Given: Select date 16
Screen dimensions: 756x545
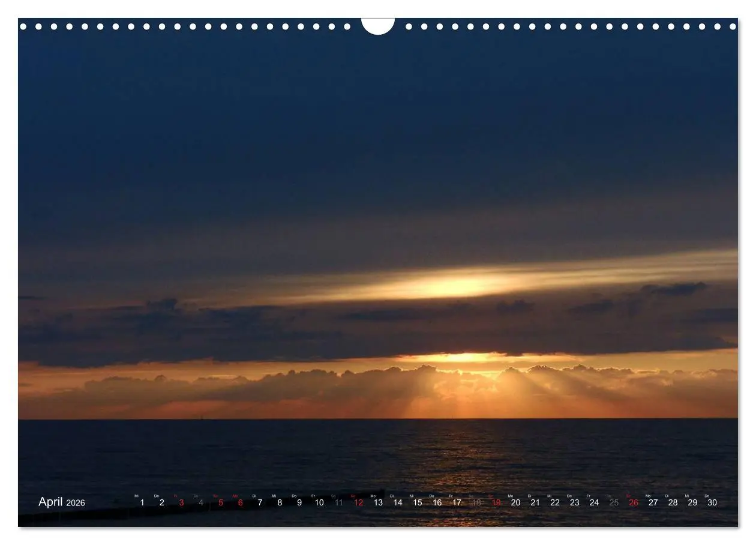Looking at the screenshot, I should coord(437,502).
